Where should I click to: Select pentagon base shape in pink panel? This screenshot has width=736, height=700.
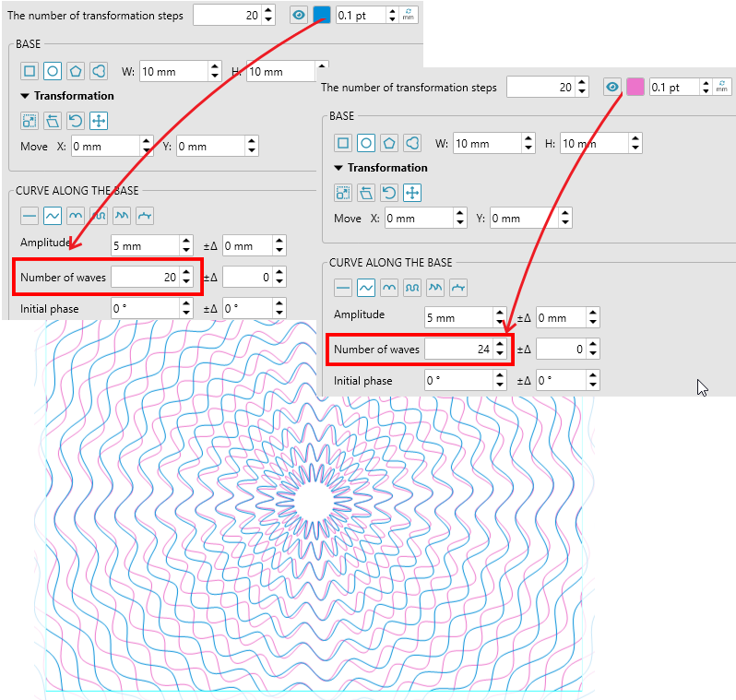pyautogui.click(x=389, y=143)
